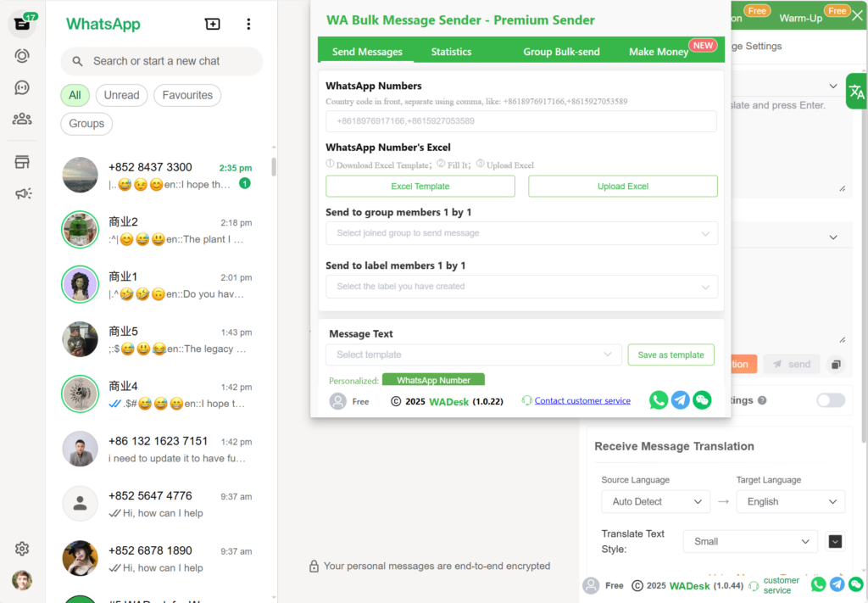Open the Small translate text style dropdown
The width and height of the screenshot is (868, 603).
[750, 542]
